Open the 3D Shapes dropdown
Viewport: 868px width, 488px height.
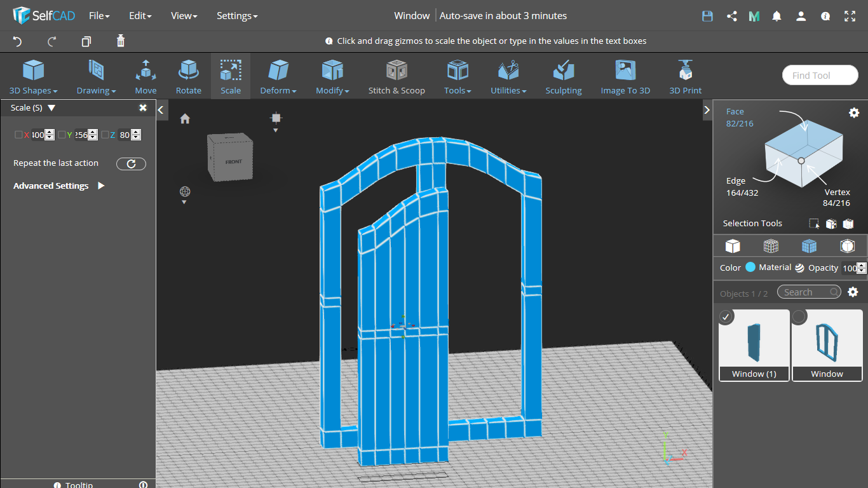(x=33, y=77)
